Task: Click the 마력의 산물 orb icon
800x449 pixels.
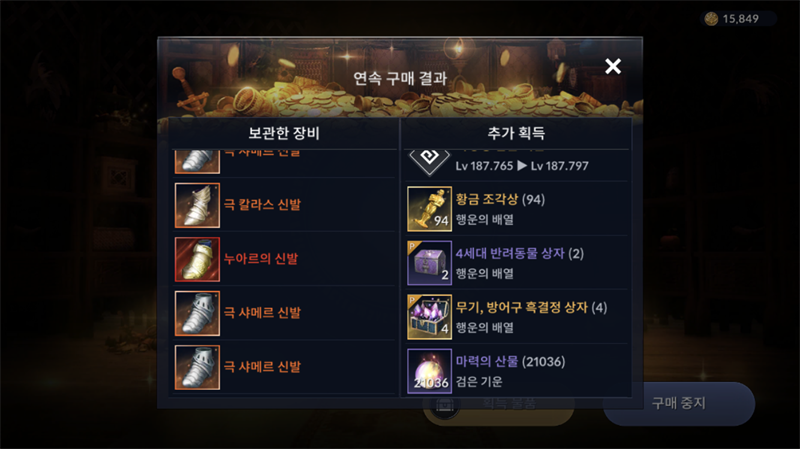Action: pyautogui.click(x=430, y=371)
